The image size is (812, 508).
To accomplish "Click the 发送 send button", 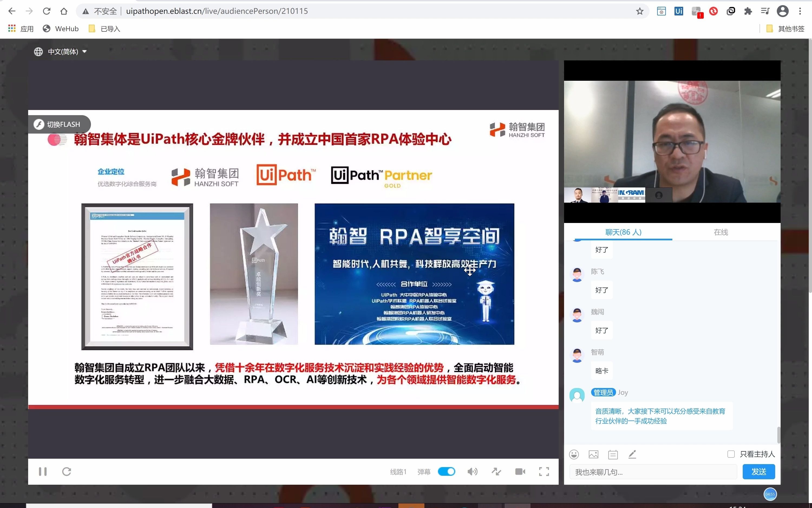I will pos(759,472).
